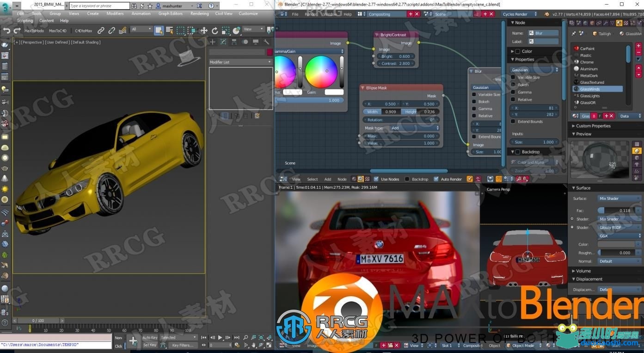The image size is (644, 353).
Task: Open the GGX distribution dropdown
Action: tap(619, 236)
